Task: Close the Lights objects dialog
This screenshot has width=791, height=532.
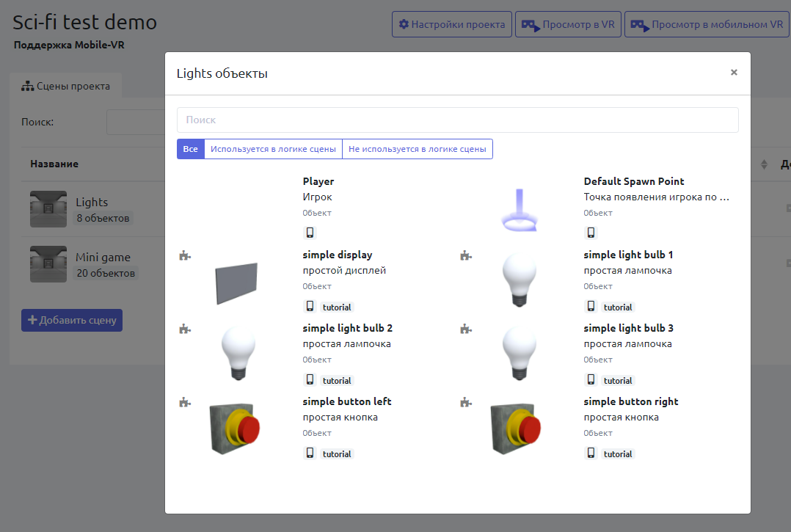Action: pos(734,73)
